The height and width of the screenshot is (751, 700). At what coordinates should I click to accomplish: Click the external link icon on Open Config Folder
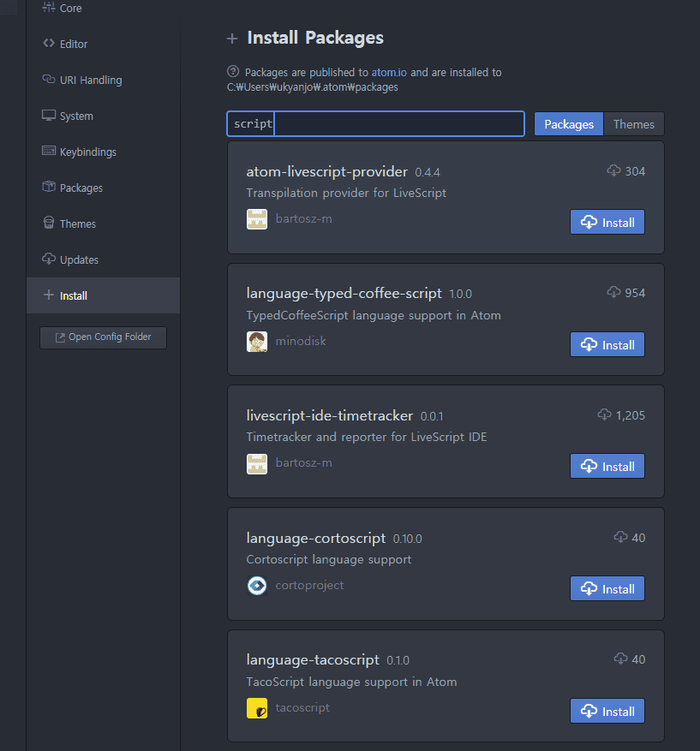(60, 337)
